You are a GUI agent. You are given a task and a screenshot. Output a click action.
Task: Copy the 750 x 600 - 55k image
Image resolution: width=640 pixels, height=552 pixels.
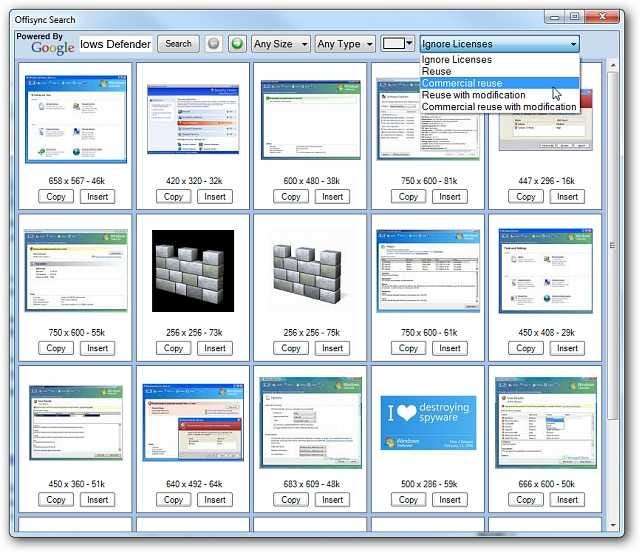point(56,348)
